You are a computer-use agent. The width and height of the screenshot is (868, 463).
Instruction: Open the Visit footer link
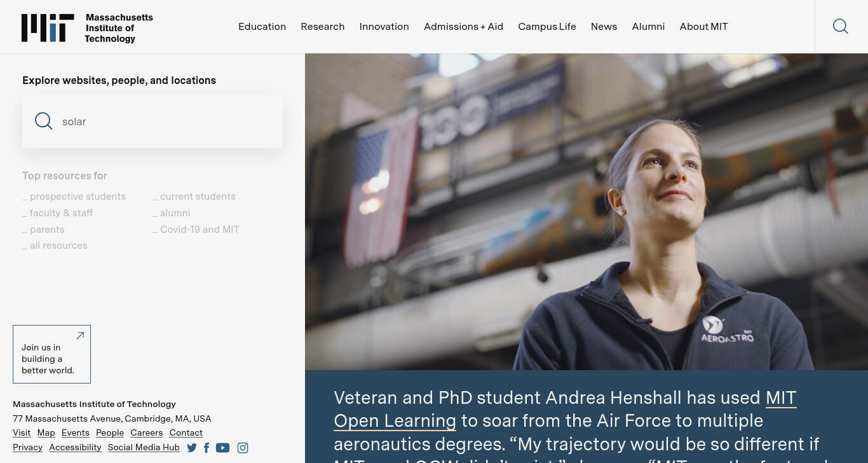22,432
